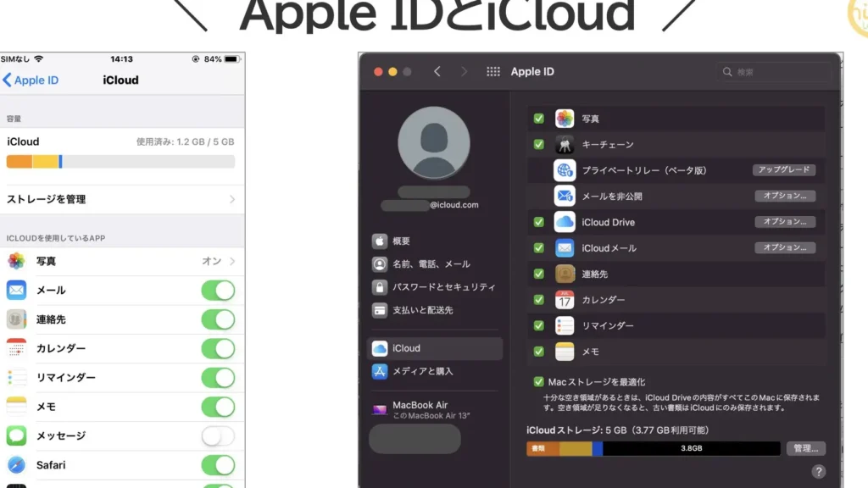Click the Calendar icon showing 17
Screen dimensions: 868x488
(x=564, y=299)
